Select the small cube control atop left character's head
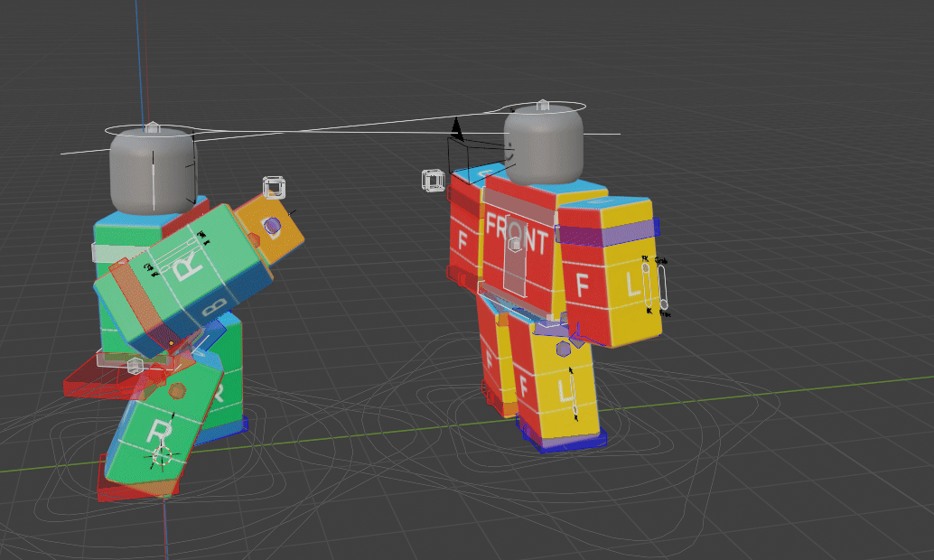The image size is (934, 560). (x=153, y=126)
